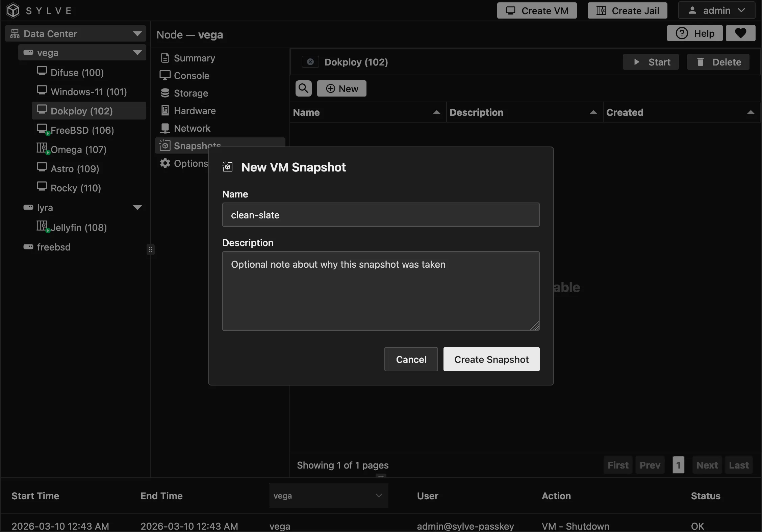
Task: Click the Storage stack icon
Action: coord(165,93)
